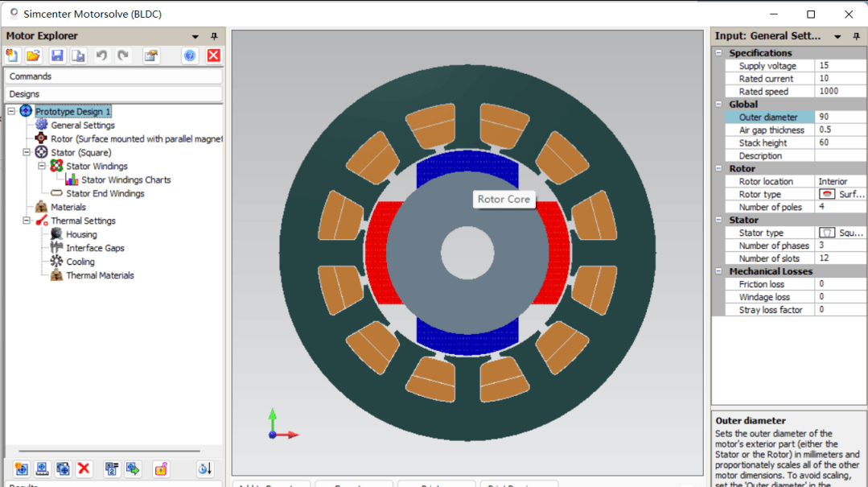This screenshot has width=868, height=487.
Task: Edit the Stack height value 60
Action: [x=841, y=142]
